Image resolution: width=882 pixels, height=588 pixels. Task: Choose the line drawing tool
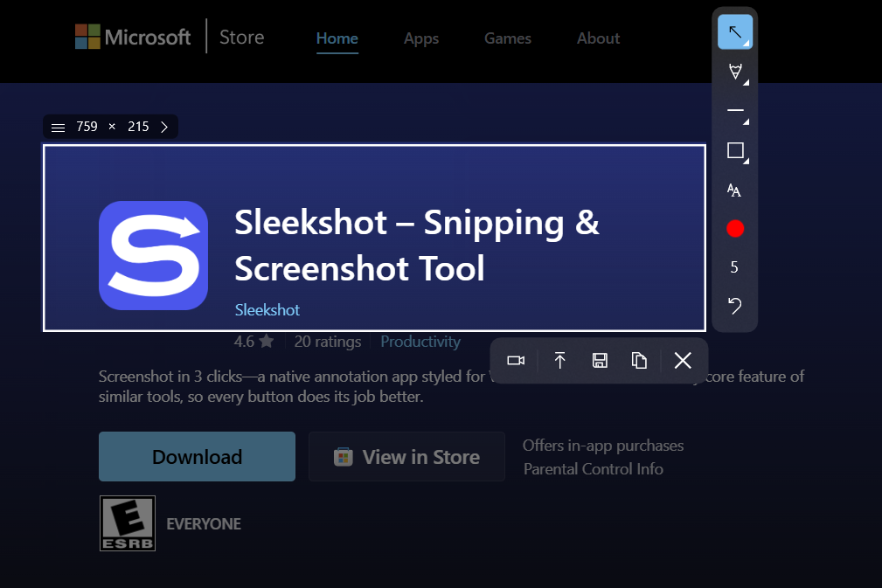click(734, 111)
